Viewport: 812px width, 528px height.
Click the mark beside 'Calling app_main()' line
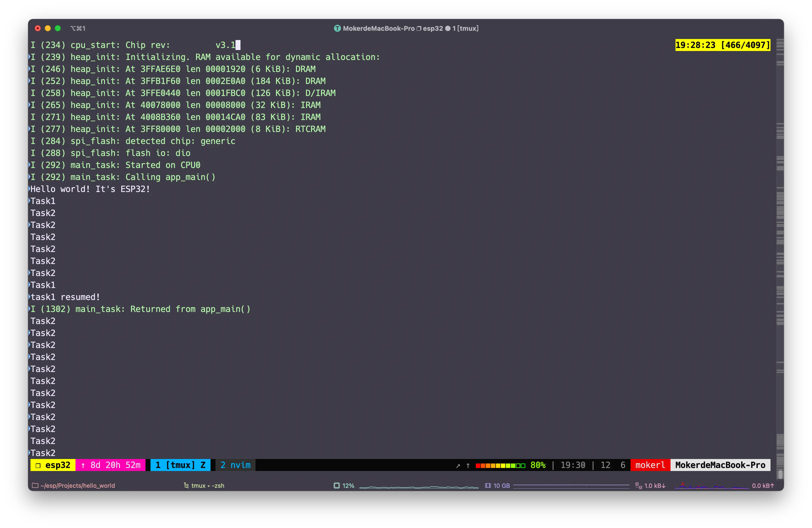pyautogui.click(x=29, y=177)
